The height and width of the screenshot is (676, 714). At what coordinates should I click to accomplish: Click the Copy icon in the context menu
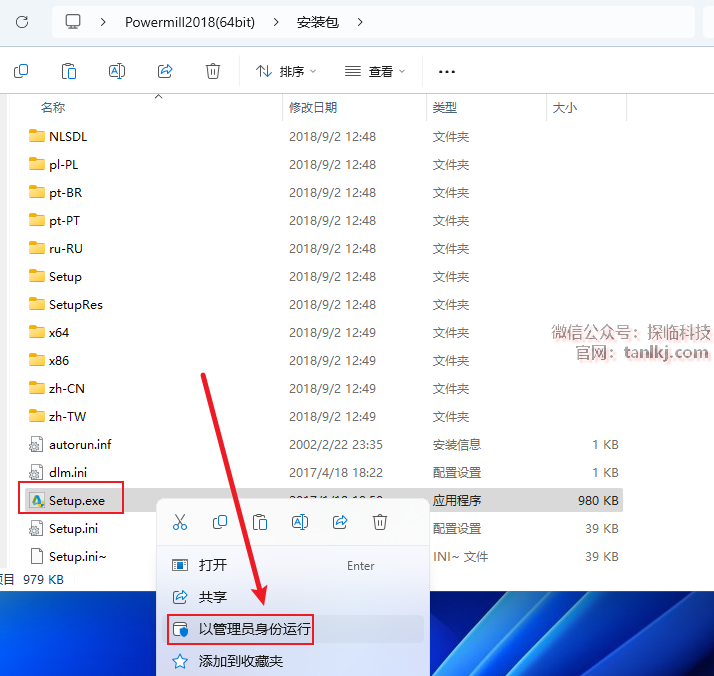[220, 522]
